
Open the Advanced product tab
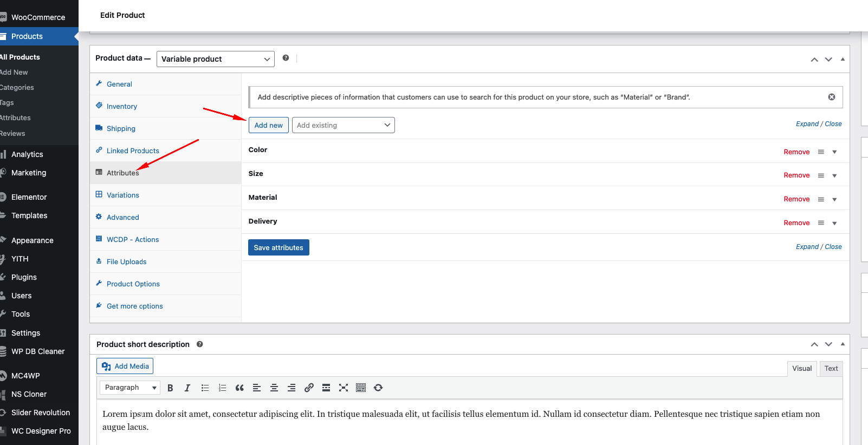(x=165, y=217)
